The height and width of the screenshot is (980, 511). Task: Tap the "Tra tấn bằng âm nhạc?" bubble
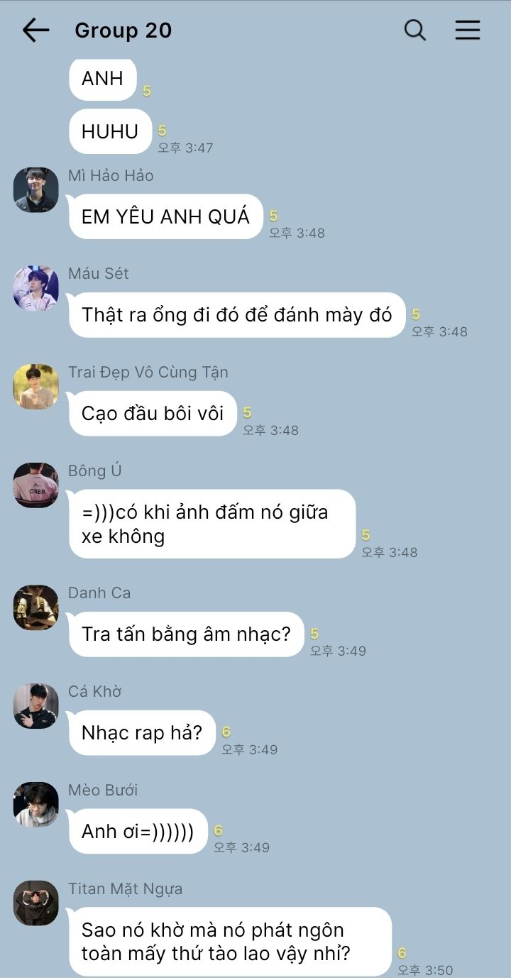pos(186,634)
